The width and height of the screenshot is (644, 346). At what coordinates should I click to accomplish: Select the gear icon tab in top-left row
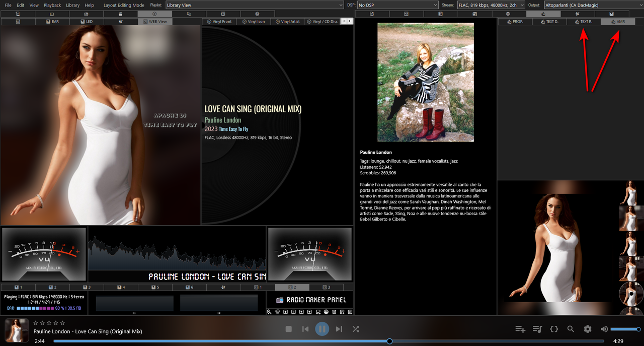(x=257, y=14)
